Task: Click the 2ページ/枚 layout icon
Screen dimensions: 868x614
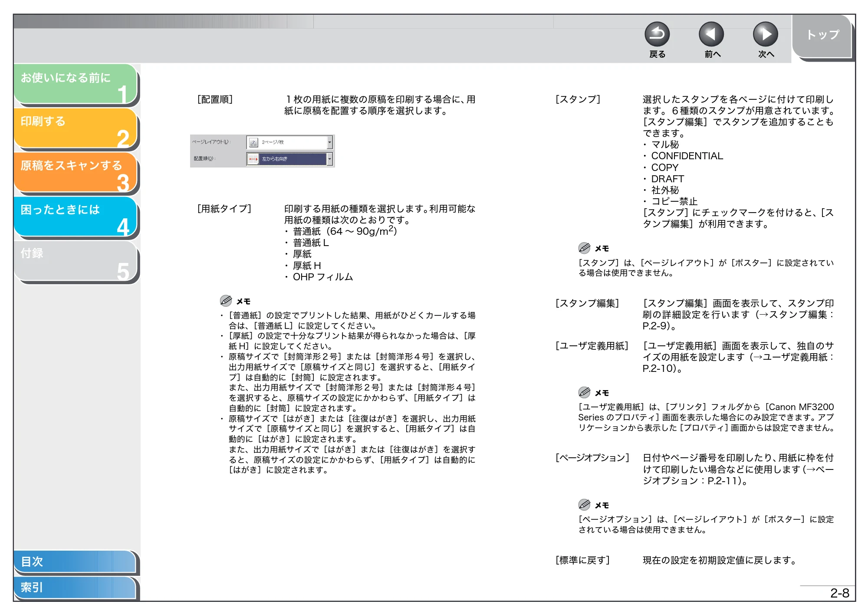Action: click(x=253, y=142)
